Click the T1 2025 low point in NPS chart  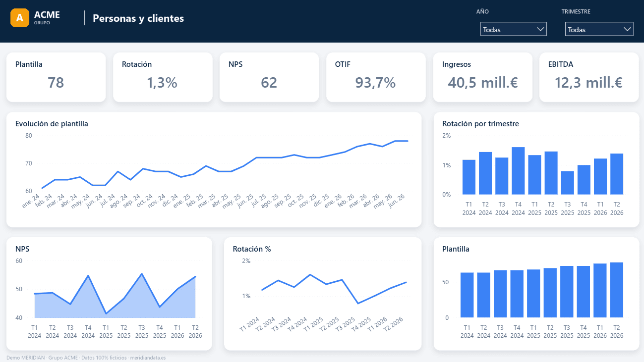pyautogui.click(x=106, y=313)
